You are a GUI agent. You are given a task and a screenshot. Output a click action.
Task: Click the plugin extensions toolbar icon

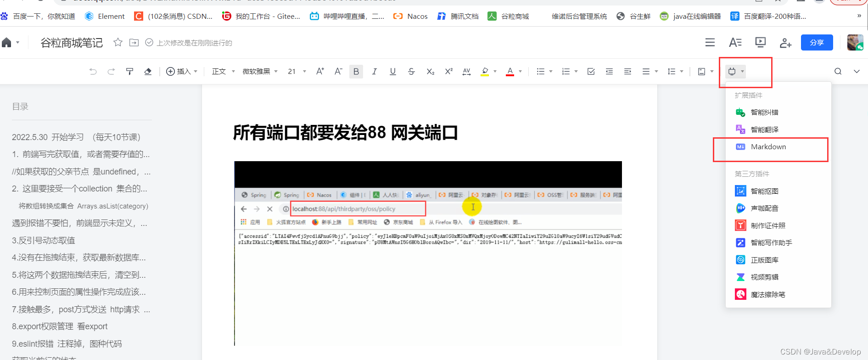[x=735, y=71]
